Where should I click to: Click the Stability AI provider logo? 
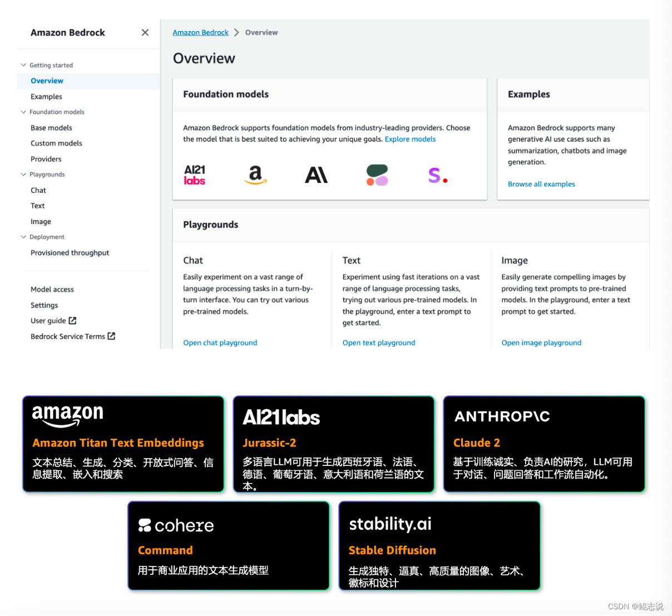[438, 175]
